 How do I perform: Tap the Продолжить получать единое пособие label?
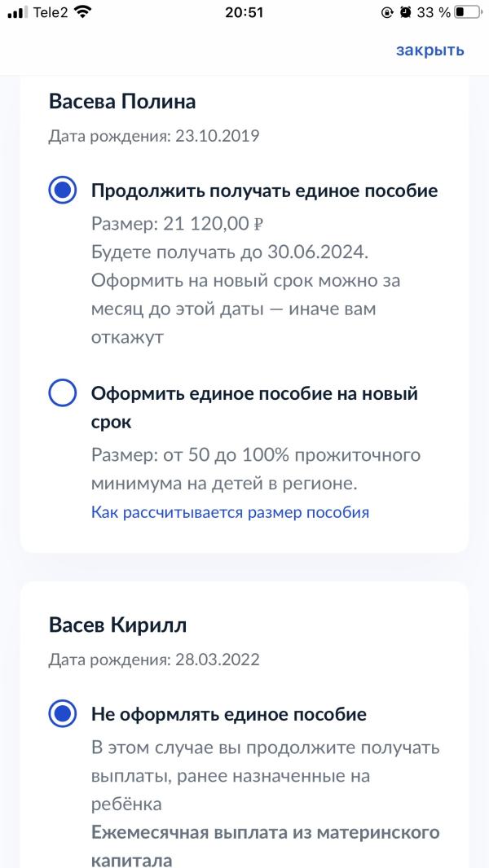pos(265,191)
